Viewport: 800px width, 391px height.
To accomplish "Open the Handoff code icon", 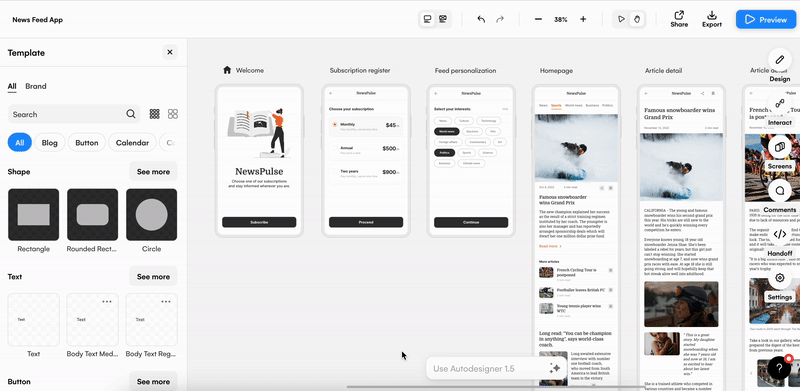I will (780, 234).
